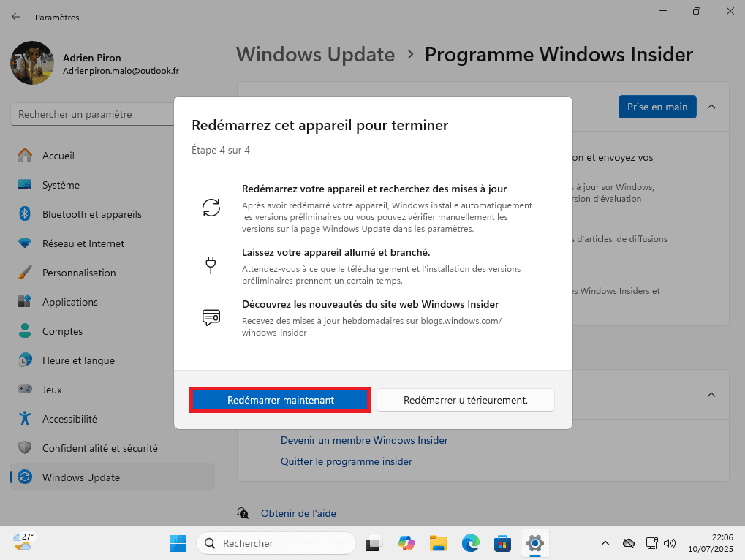Click the Settings gear taskbar icon

[x=535, y=543]
